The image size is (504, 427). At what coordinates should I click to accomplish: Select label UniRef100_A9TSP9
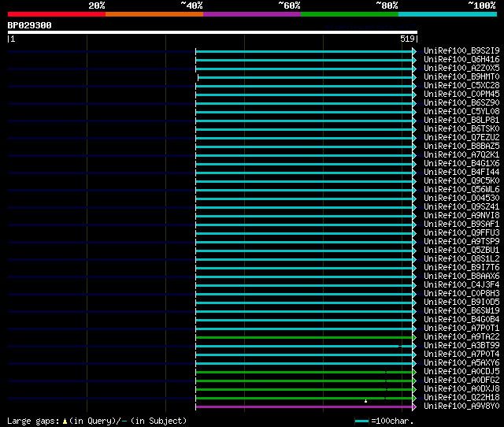[x=461, y=242]
